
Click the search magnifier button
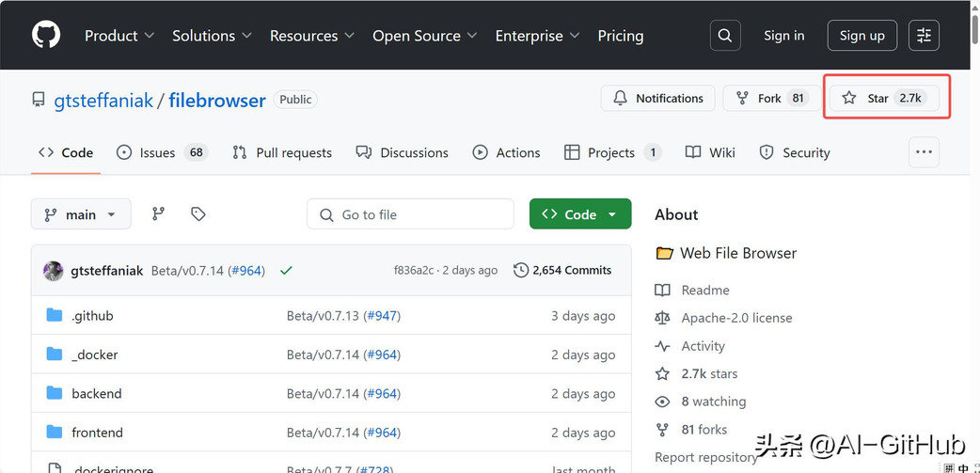725,36
